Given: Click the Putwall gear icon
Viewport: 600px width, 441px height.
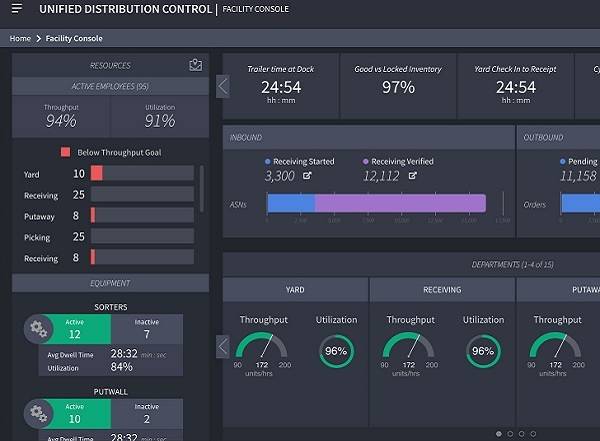Looking at the screenshot, I should click(39, 413).
